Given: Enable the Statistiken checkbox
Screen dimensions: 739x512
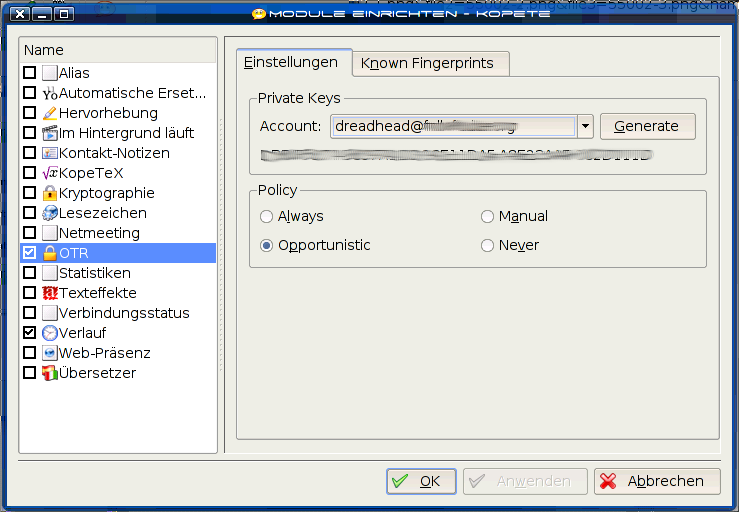Looking at the screenshot, I should tap(29, 273).
